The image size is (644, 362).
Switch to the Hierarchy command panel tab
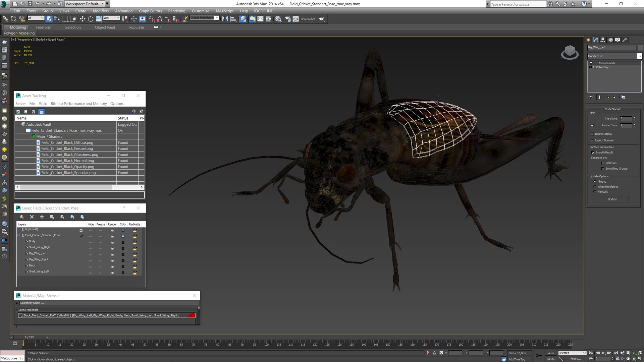(603, 40)
